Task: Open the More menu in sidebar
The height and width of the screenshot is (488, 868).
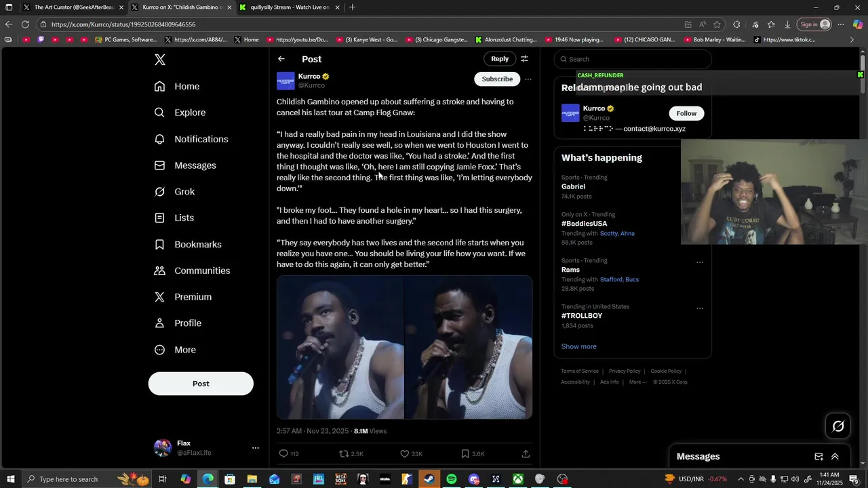Action: [175, 350]
